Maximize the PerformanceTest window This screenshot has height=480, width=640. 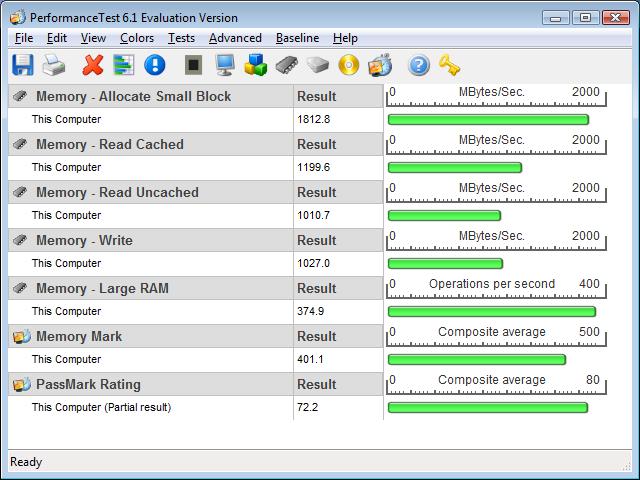pos(585,18)
